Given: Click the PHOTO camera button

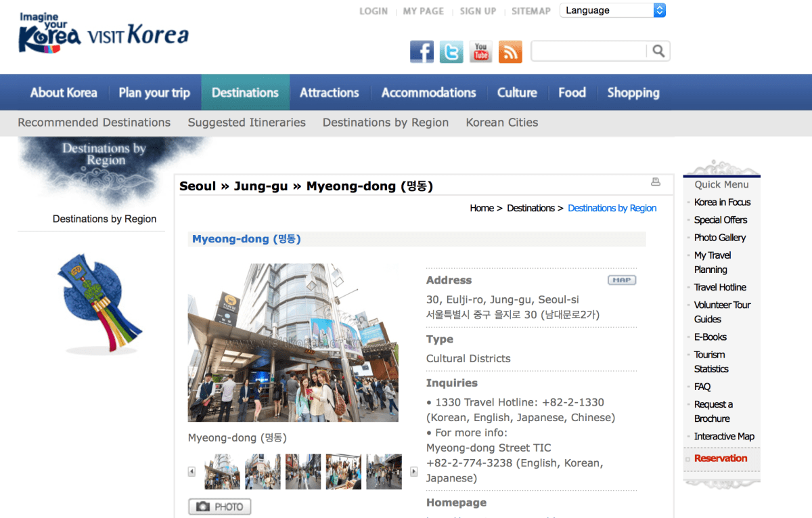Looking at the screenshot, I should tap(220, 506).
